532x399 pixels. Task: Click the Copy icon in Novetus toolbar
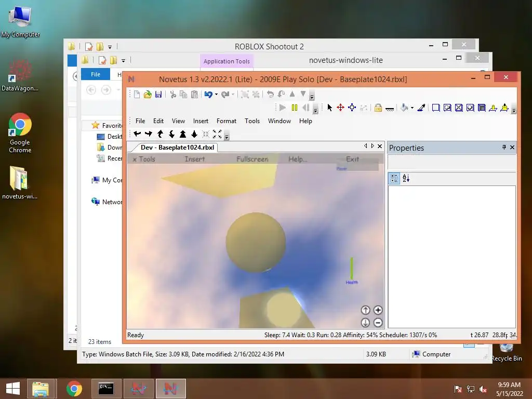coord(183,95)
